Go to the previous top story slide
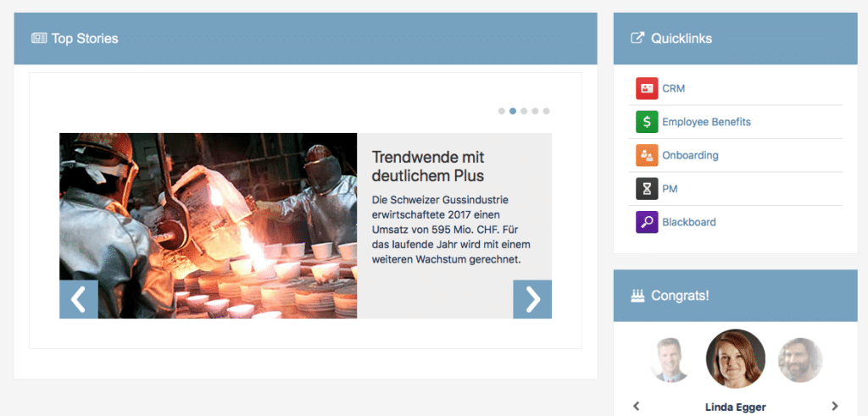Screen dimensions: 868x416 pos(79,299)
